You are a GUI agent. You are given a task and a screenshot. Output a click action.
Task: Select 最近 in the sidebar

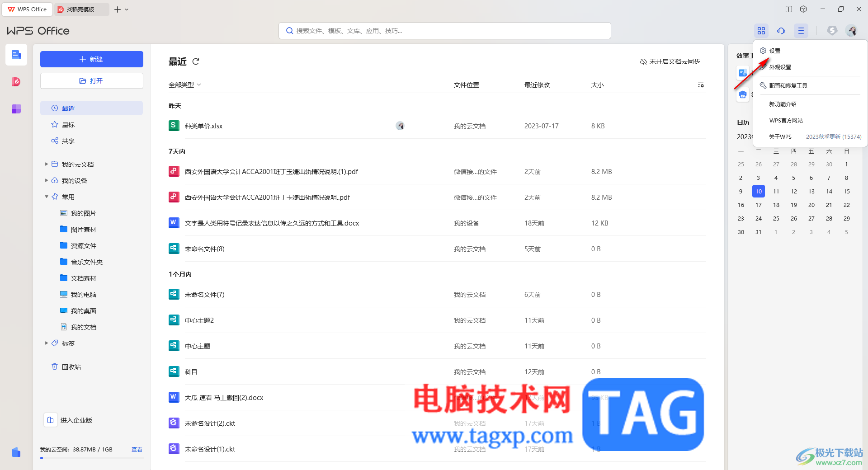coord(92,108)
